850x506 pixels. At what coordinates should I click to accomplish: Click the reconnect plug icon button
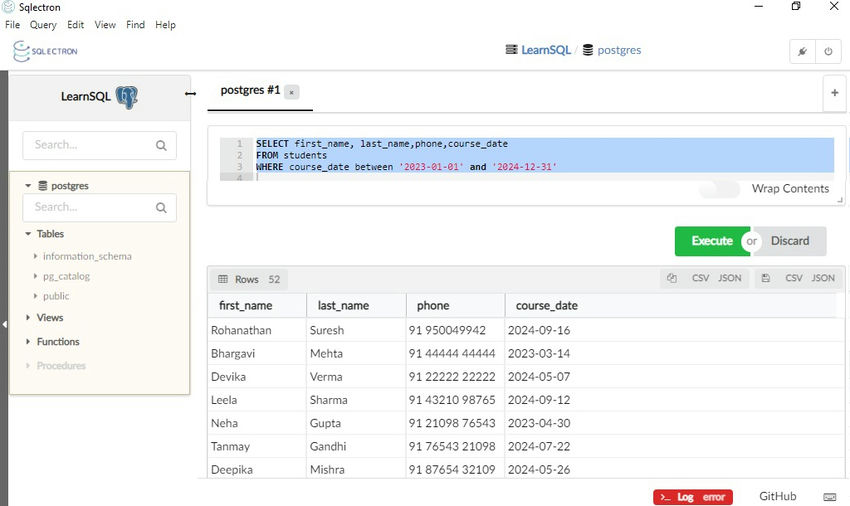click(x=802, y=52)
